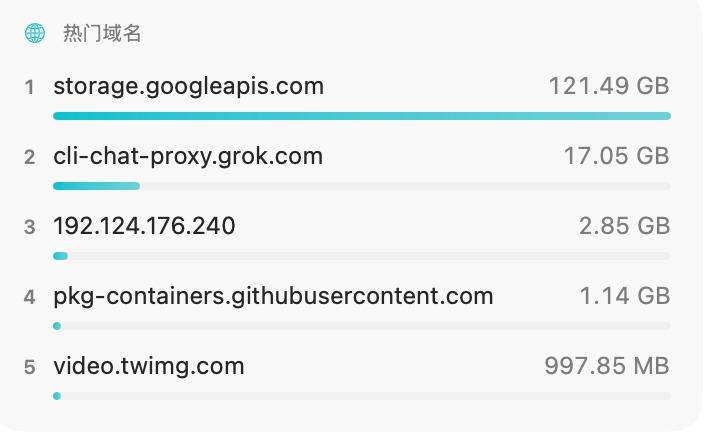712x436 pixels.
Task: Click the cli-chat-proxy.grok.com usage bar
Action: [362, 186]
